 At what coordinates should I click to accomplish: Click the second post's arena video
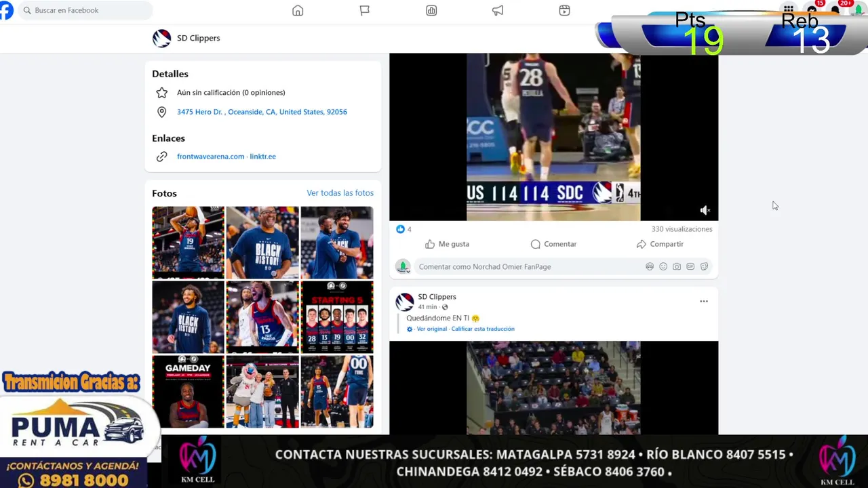[553, 388]
